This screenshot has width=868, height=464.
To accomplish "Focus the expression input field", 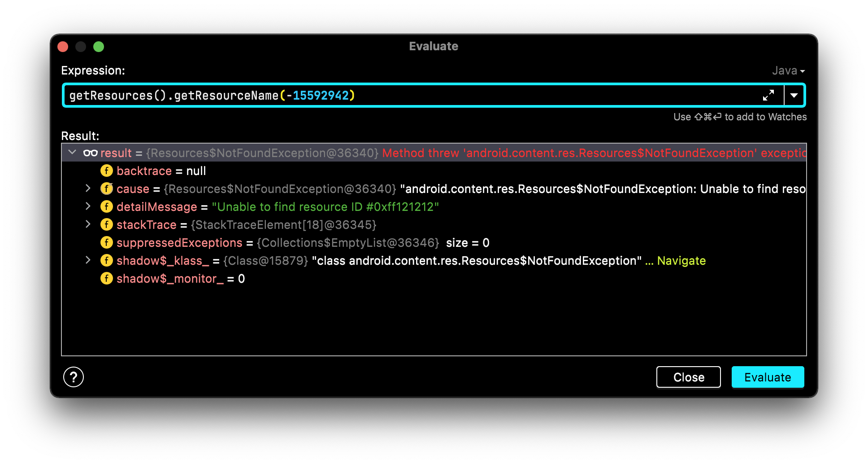I will click(x=412, y=95).
